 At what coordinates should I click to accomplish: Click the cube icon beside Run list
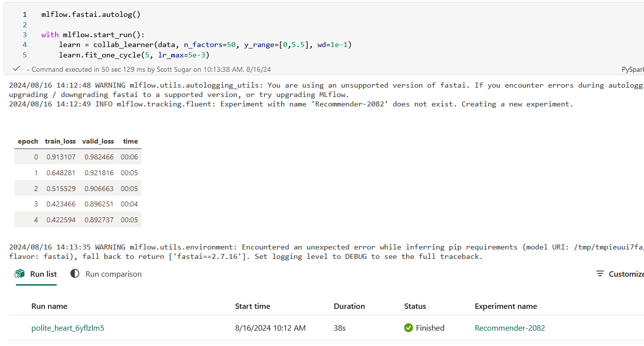[x=20, y=274]
